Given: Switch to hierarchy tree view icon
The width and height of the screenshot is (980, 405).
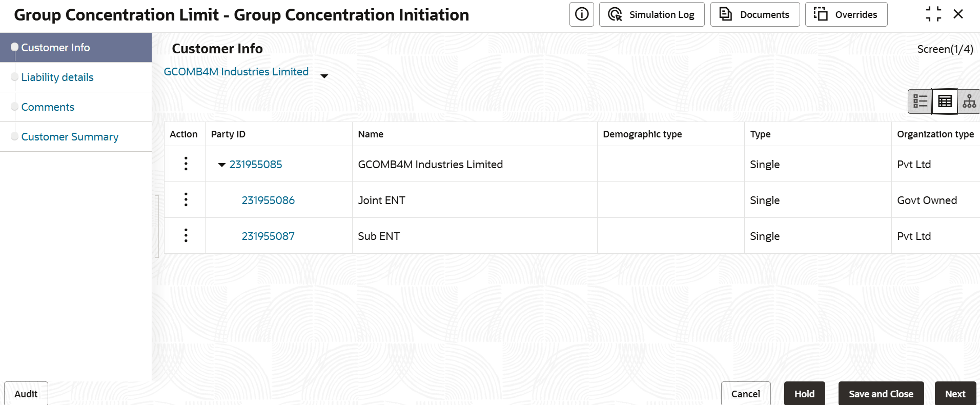Looking at the screenshot, I should (x=969, y=101).
